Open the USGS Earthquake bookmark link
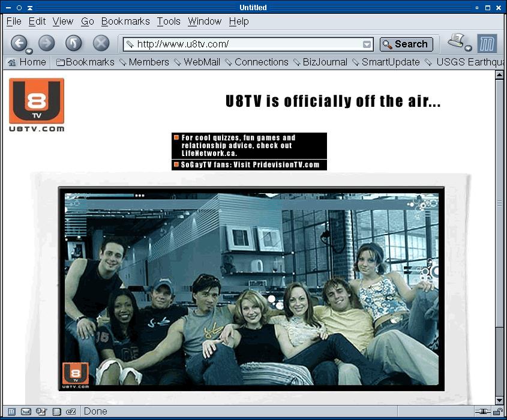 pyautogui.click(x=464, y=62)
